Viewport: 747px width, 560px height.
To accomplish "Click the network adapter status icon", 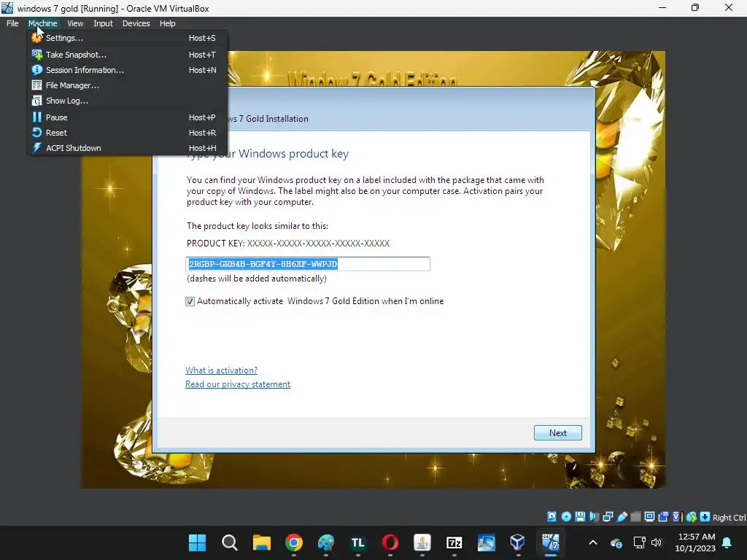I will pyautogui.click(x=608, y=517).
